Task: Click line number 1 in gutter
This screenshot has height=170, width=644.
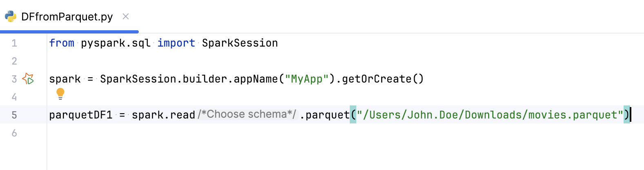Action: pos(14,43)
